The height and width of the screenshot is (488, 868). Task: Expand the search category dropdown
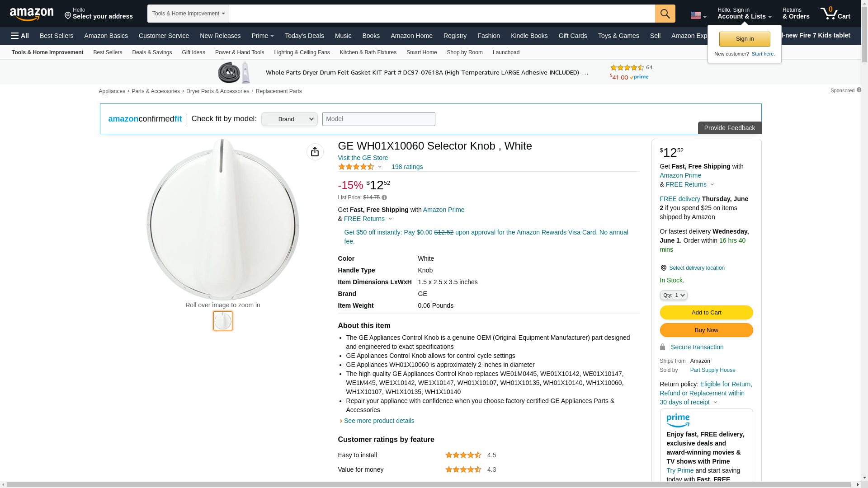click(x=188, y=14)
